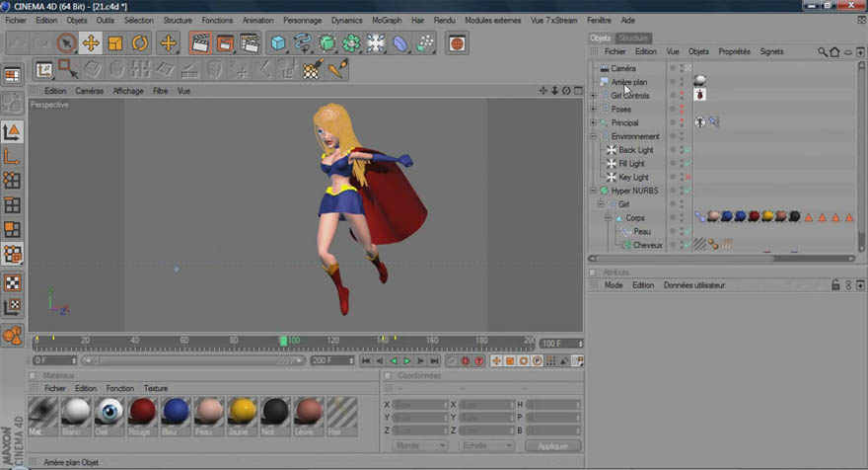Open the Rendu menu
Viewport: 868px width, 470px height.
click(x=445, y=20)
